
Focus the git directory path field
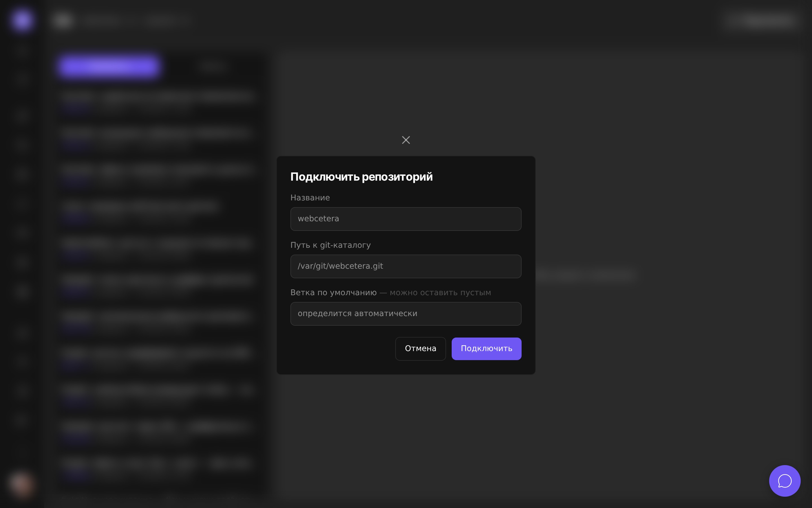click(406, 266)
